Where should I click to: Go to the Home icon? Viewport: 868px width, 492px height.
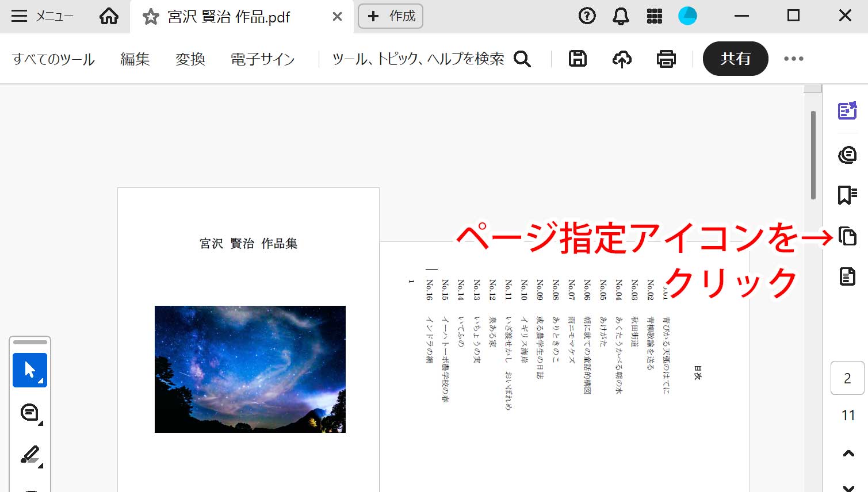point(109,16)
